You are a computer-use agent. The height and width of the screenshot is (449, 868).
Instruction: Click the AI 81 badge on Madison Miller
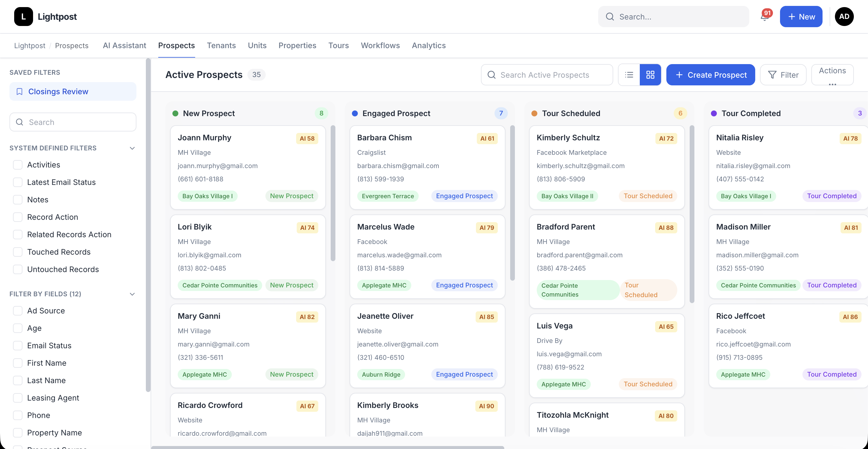851,228
